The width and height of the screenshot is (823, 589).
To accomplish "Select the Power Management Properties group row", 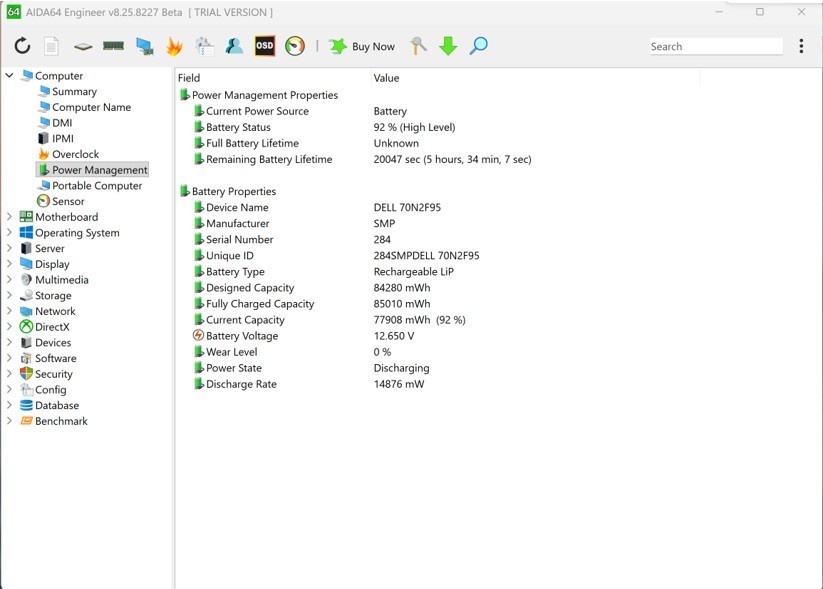I will coord(259,95).
